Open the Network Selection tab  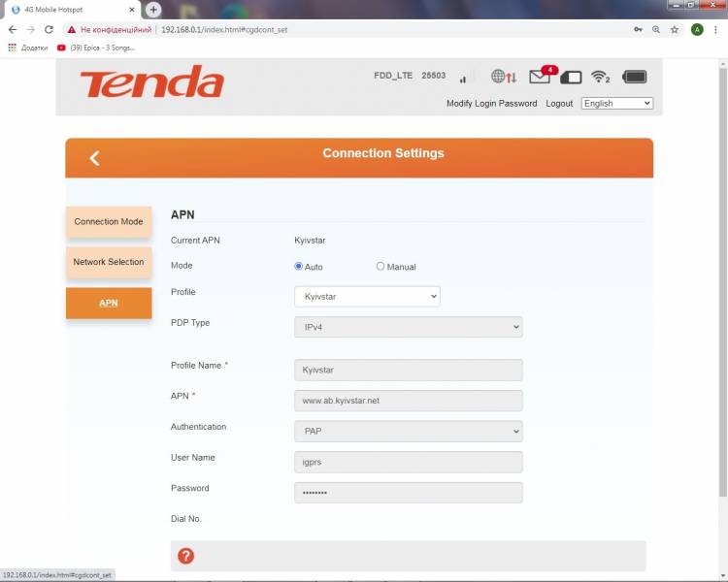109,262
